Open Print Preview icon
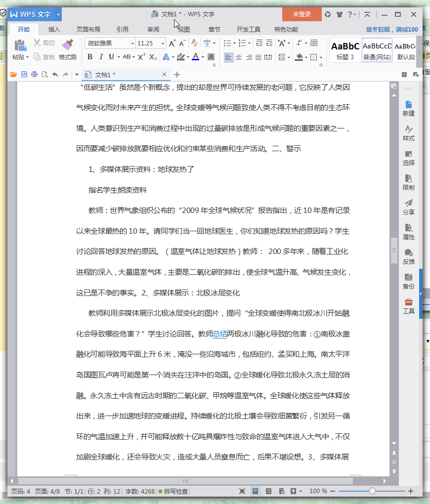Viewport: 430px width, 504px height. click(44, 75)
